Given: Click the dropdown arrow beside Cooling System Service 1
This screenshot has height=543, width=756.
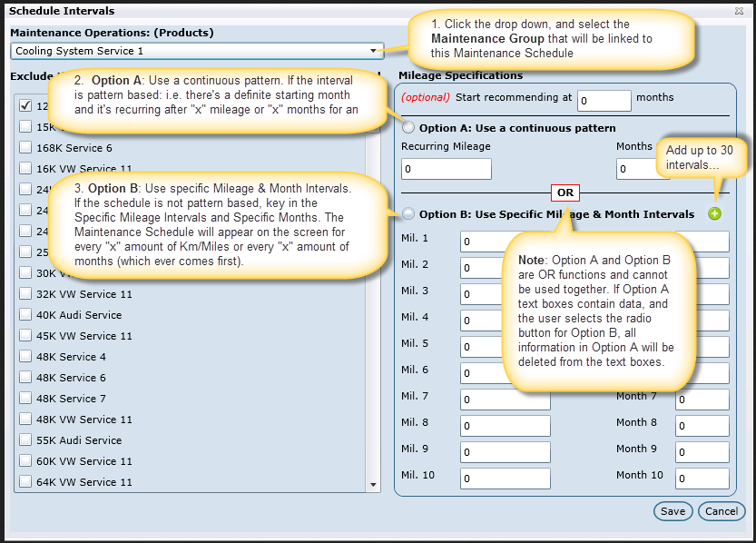Looking at the screenshot, I should 373,51.
